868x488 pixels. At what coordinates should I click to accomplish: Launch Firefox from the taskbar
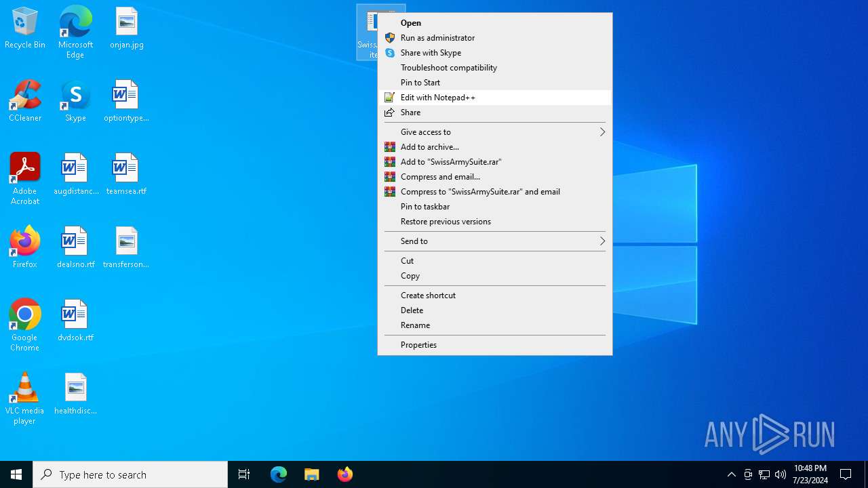coord(345,474)
